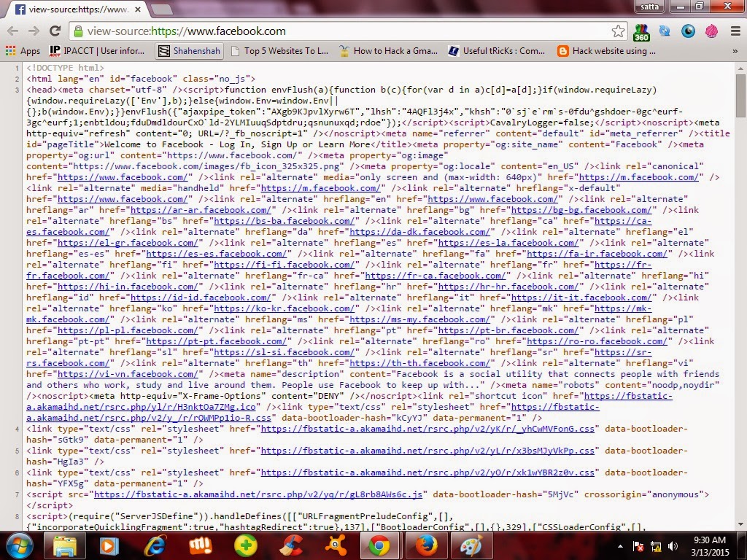Open IPACCT | User infor... bookmark
747x560 pixels.
point(97,51)
